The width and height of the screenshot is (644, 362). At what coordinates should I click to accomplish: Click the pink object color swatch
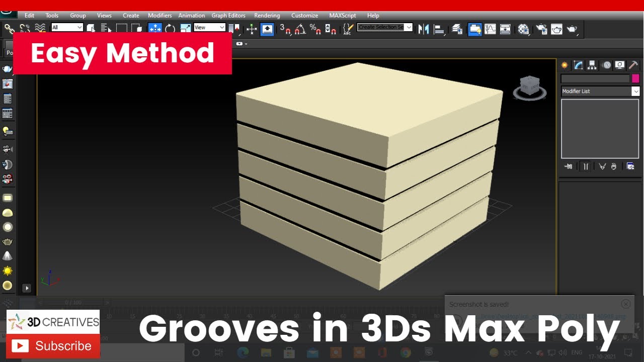(636, 78)
